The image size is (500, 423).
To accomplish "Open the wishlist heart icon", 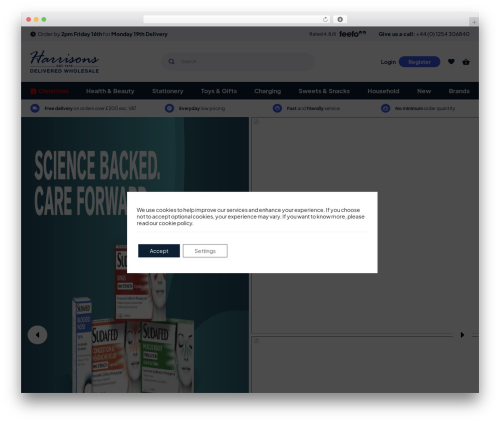I will click(x=451, y=61).
